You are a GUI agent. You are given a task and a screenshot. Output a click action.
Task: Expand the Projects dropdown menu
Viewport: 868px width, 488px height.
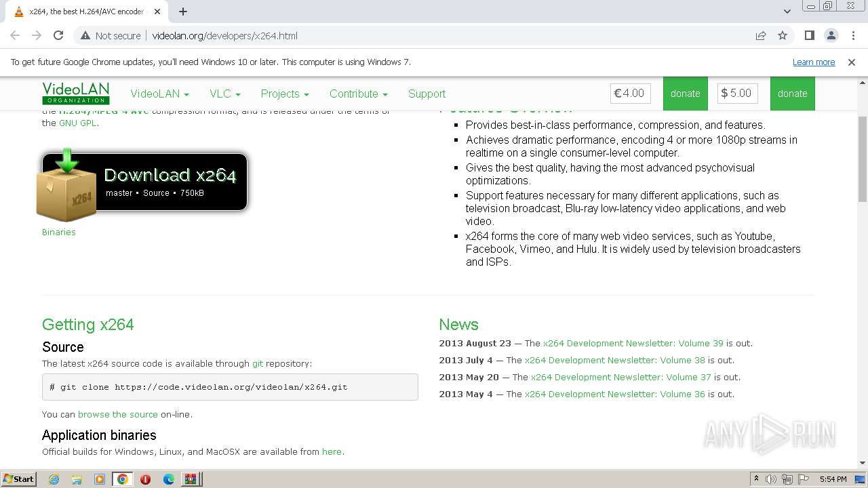(285, 94)
